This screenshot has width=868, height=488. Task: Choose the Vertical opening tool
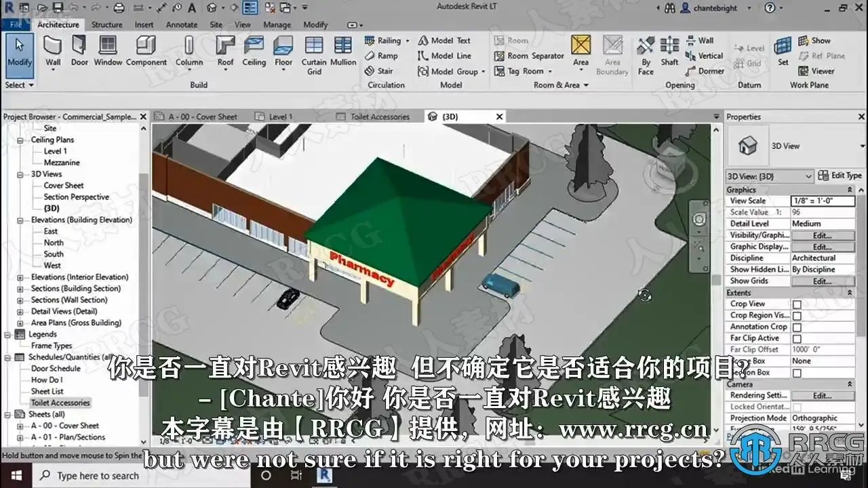click(x=704, y=56)
